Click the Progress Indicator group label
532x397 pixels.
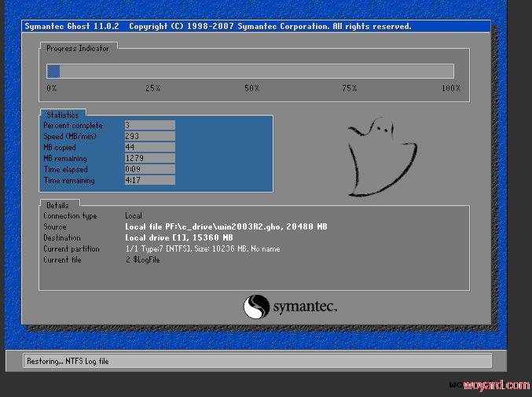coord(78,49)
